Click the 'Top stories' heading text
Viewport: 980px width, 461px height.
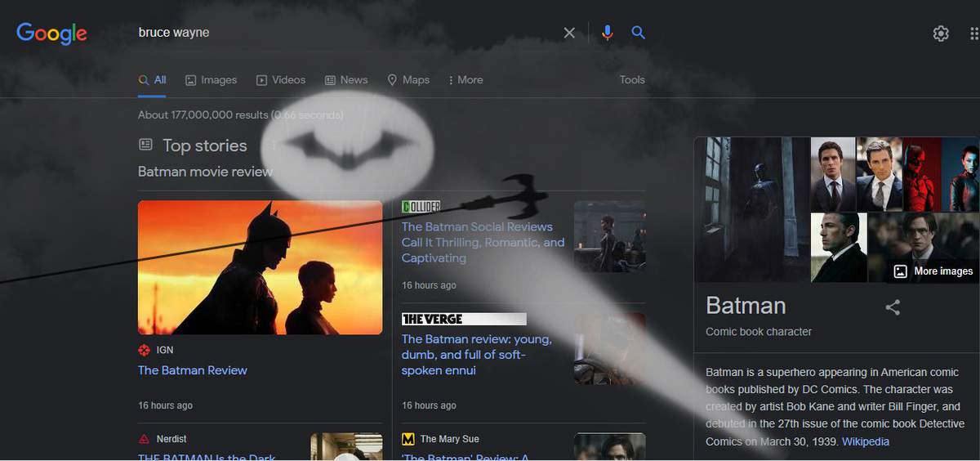click(x=204, y=145)
